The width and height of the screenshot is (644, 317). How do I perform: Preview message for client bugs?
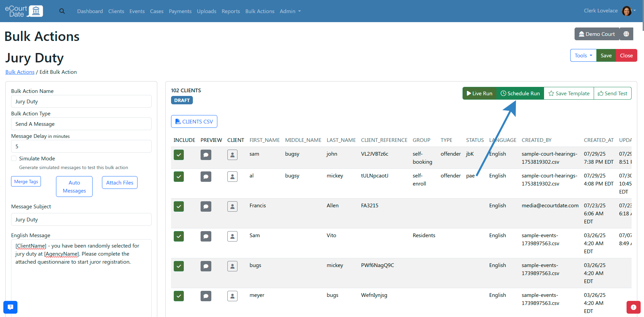206,266
